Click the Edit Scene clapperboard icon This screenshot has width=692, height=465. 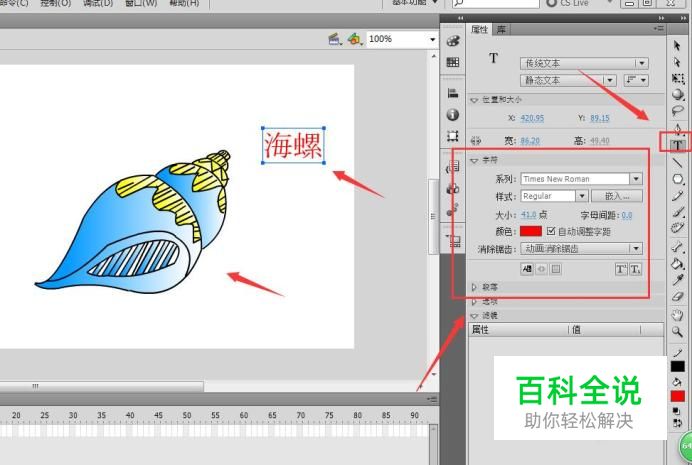coord(335,39)
